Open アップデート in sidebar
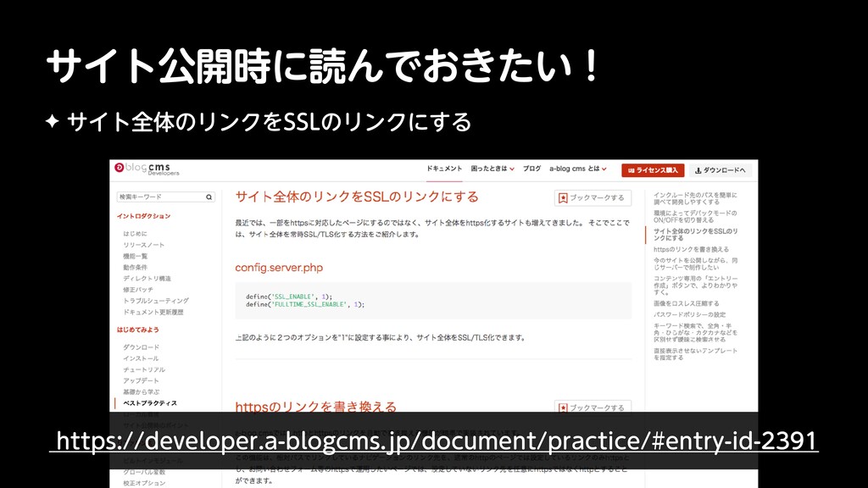868x488 pixels. pyautogui.click(x=141, y=380)
